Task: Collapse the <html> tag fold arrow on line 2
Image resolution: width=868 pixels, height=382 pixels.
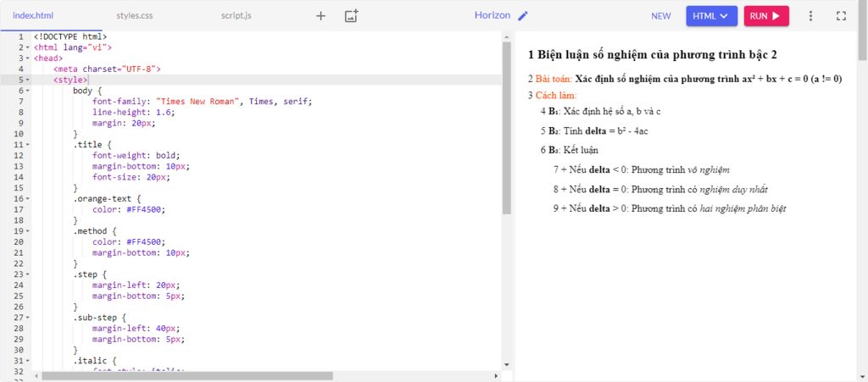Action: pyautogui.click(x=28, y=47)
